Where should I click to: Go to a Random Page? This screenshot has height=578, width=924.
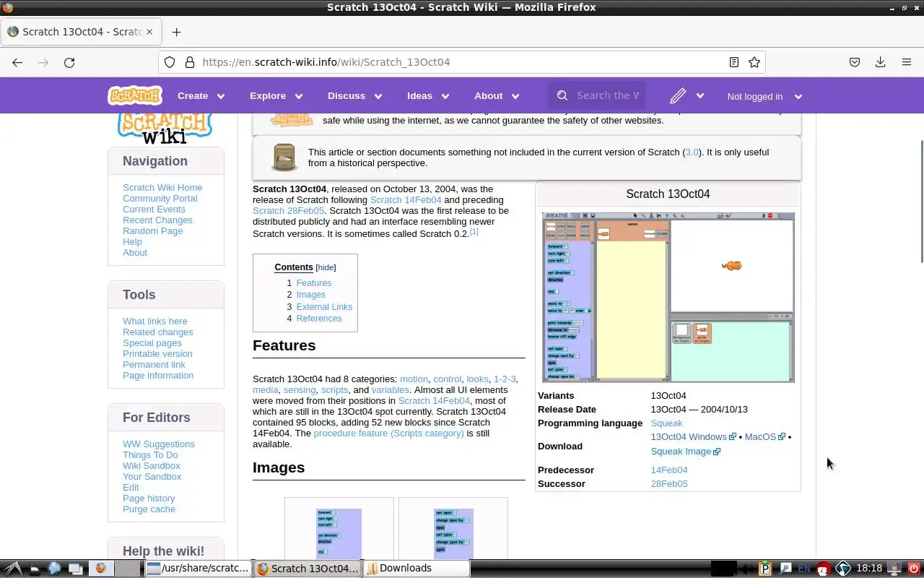pyautogui.click(x=152, y=230)
